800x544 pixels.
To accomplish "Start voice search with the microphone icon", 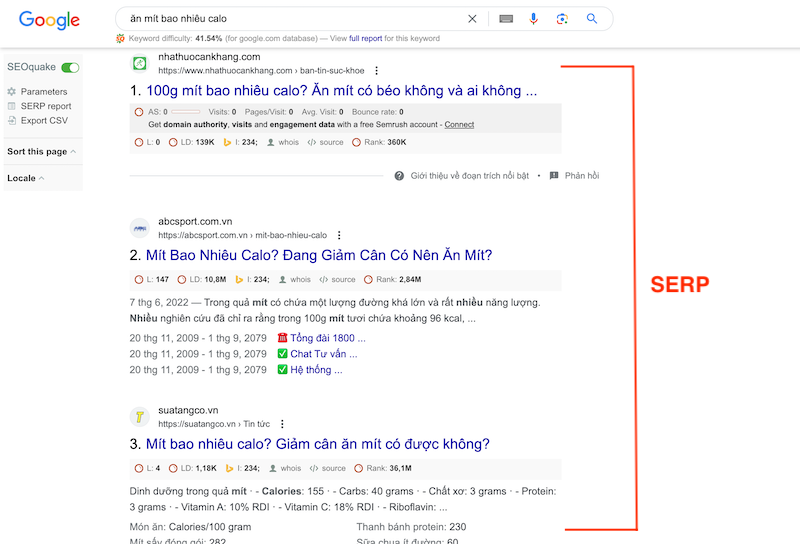I will click(533, 19).
